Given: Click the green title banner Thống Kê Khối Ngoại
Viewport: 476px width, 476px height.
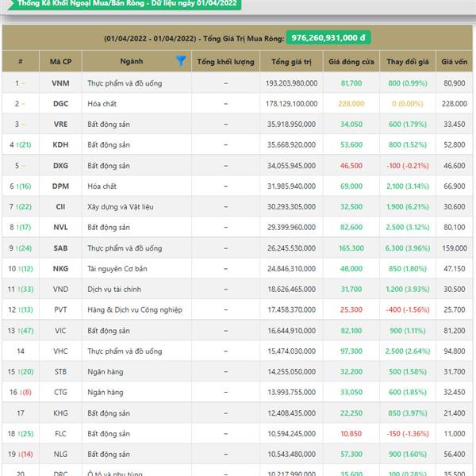Looking at the screenshot, I should [x=125, y=4].
